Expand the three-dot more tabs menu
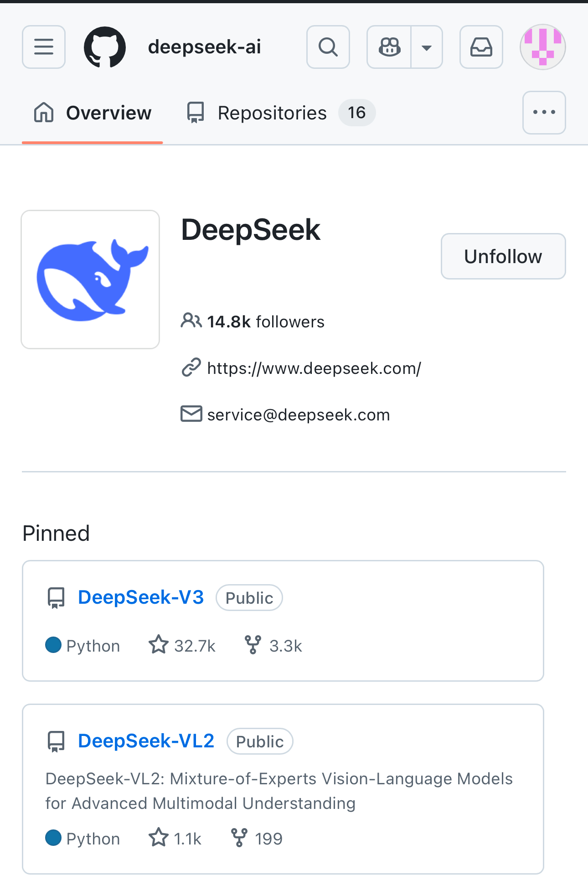The image size is (588, 891). [x=544, y=113]
